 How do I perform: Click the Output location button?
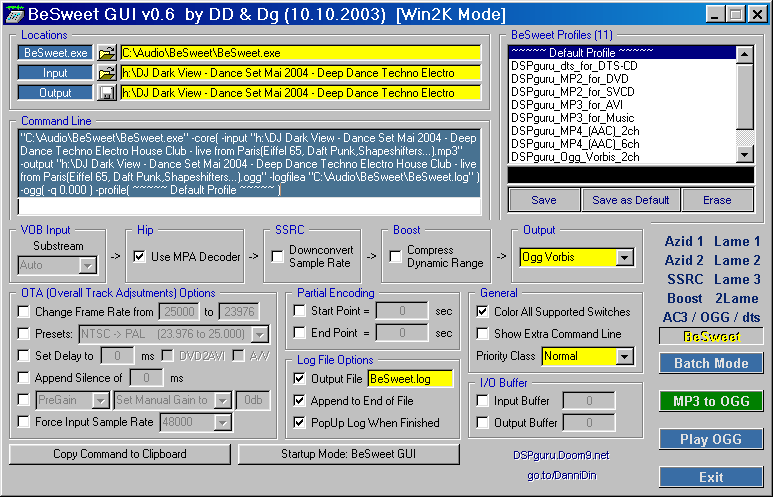[x=55, y=93]
